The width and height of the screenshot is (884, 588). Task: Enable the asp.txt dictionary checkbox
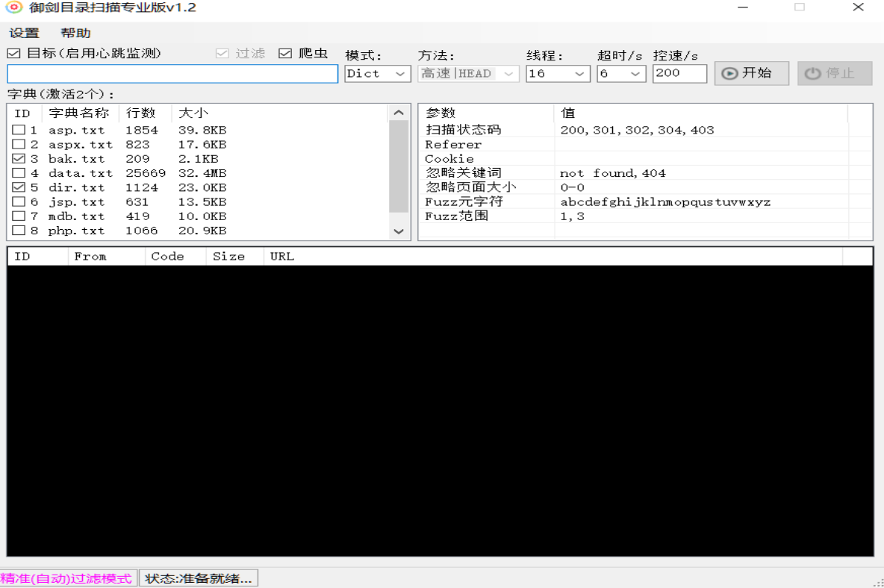click(x=19, y=131)
